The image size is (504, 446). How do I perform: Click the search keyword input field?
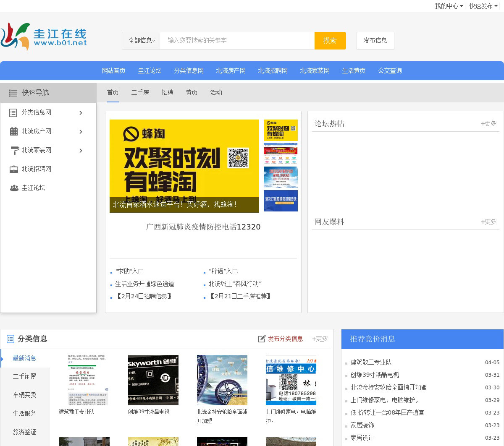pos(237,41)
